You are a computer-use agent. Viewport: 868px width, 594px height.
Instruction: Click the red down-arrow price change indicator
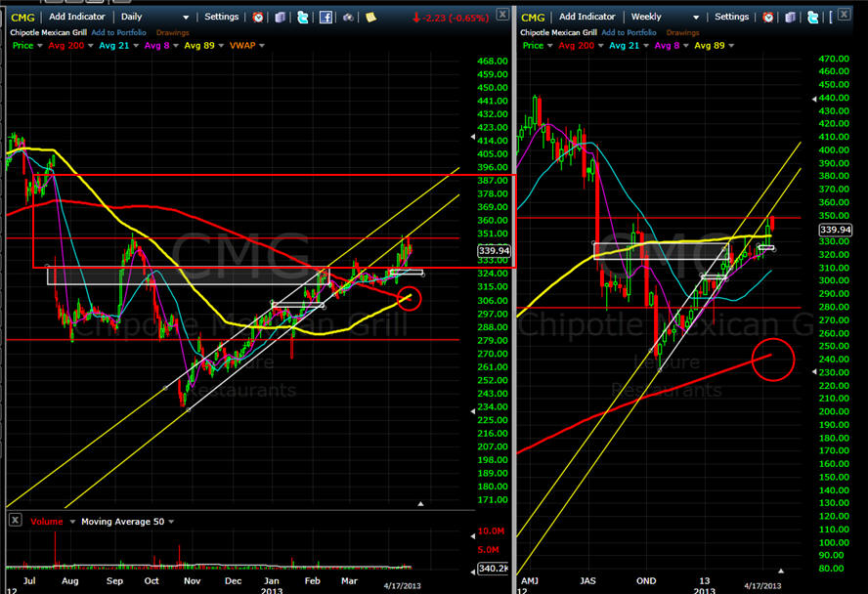tap(416, 18)
